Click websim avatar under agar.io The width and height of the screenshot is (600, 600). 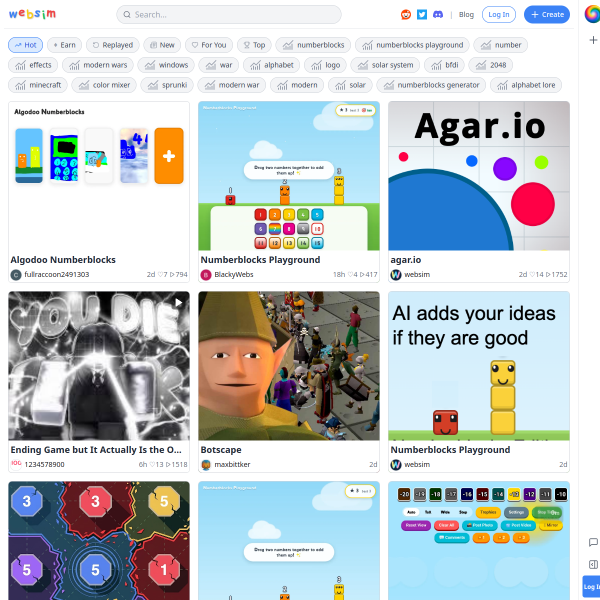click(396, 274)
